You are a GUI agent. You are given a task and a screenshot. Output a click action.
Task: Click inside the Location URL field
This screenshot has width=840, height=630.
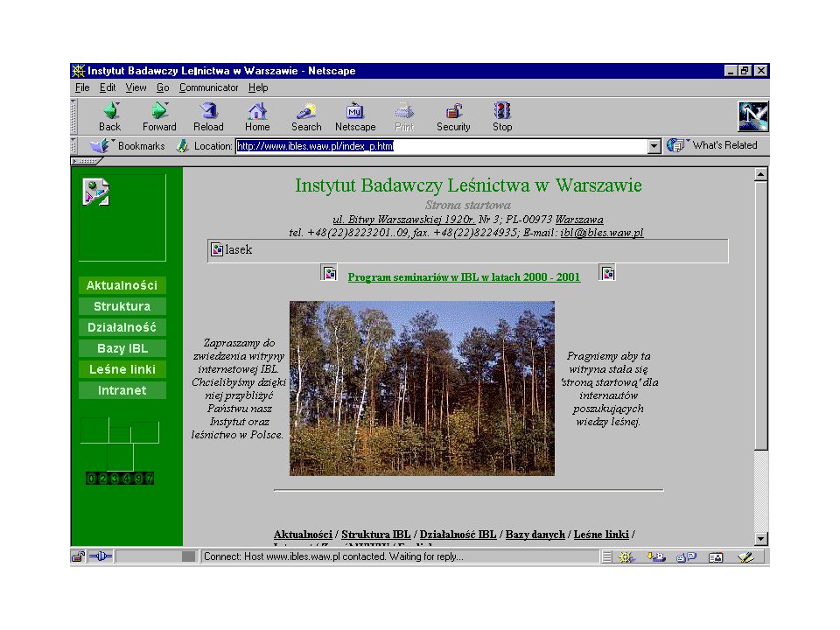(x=442, y=146)
